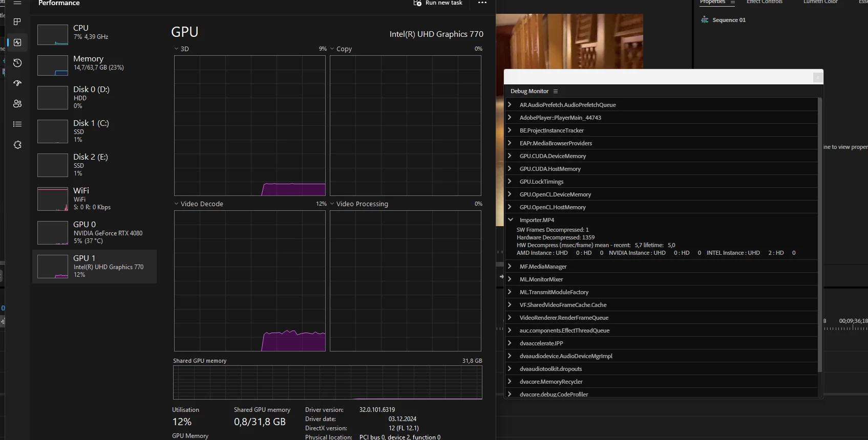
Task: Click dvaaudiotoolkit.dropouts entry text
Action: coord(551,369)
